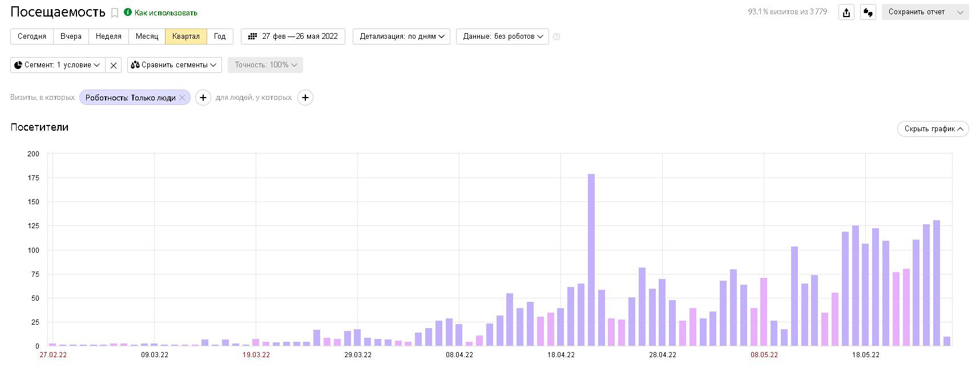Click the tallest bar in the chart near 175
The image size is (980, 380).
(591, 260)
